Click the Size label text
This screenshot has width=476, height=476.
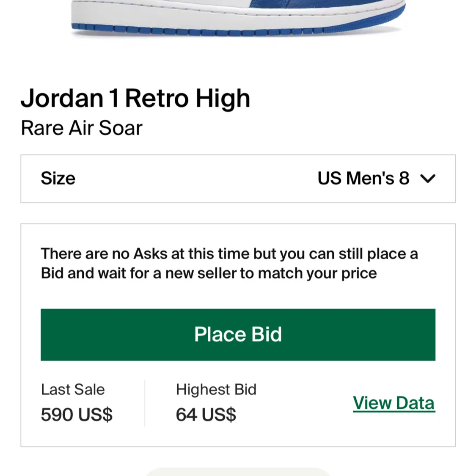coord(58,178)
